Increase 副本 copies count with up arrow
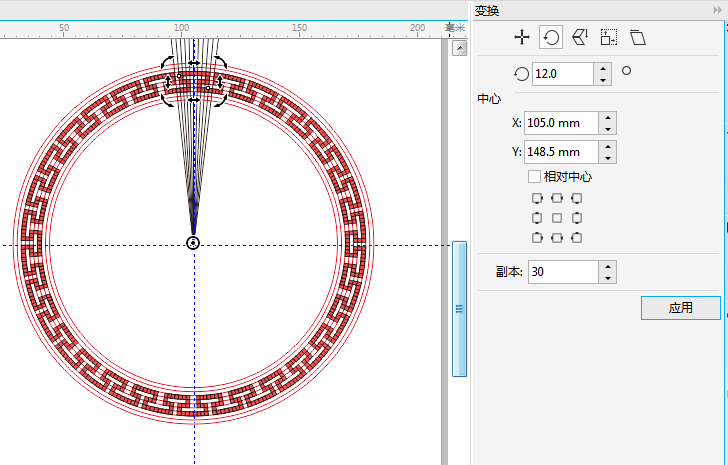This screenshot has height=465, width=728. (608, 266)
